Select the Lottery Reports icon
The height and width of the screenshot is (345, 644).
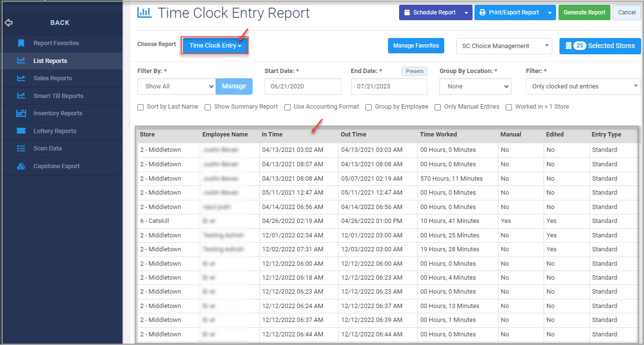(x=21, y=131)
